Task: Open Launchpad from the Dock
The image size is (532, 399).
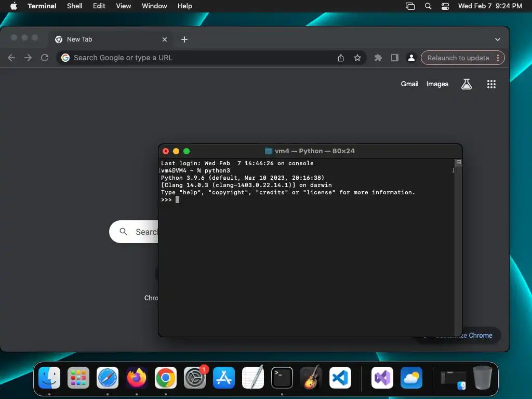Action: point(78,378)
